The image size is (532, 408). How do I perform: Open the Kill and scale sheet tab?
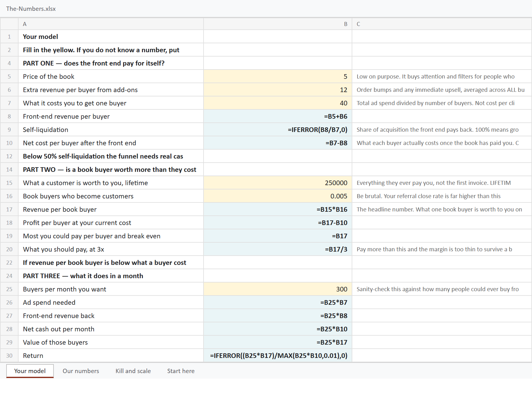(133, 371)
